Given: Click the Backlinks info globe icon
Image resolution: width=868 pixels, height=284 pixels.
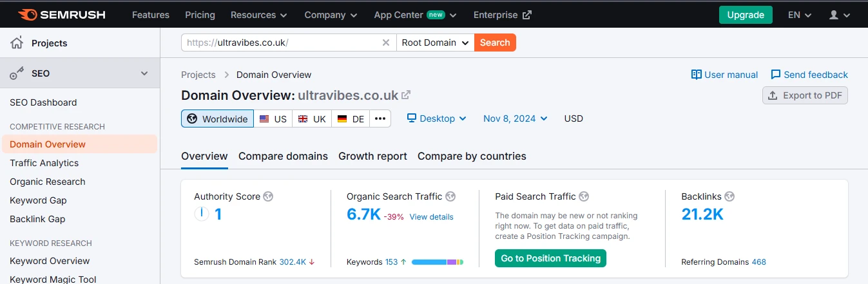Looking at the screenshot, I should coord(729,196).
